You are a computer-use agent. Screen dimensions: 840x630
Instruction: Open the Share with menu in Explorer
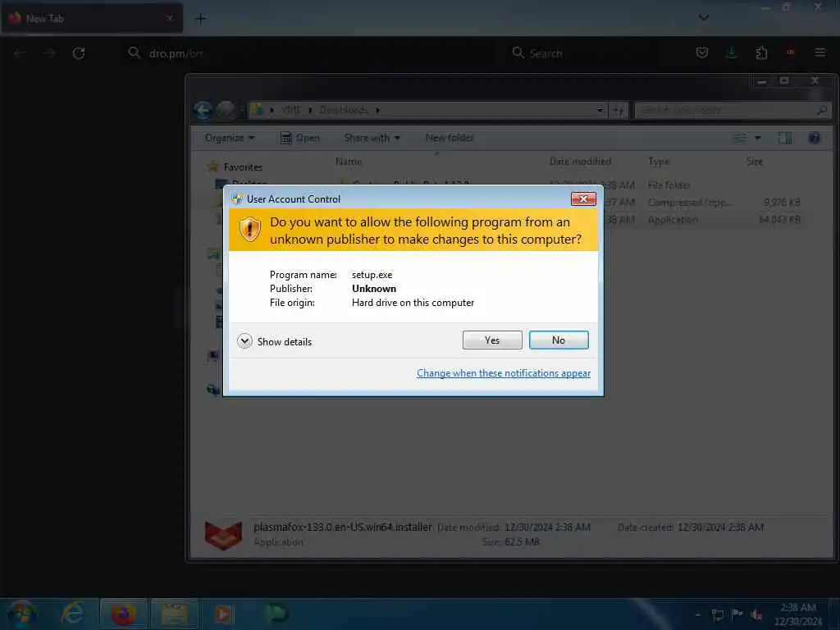coord(372,138)
